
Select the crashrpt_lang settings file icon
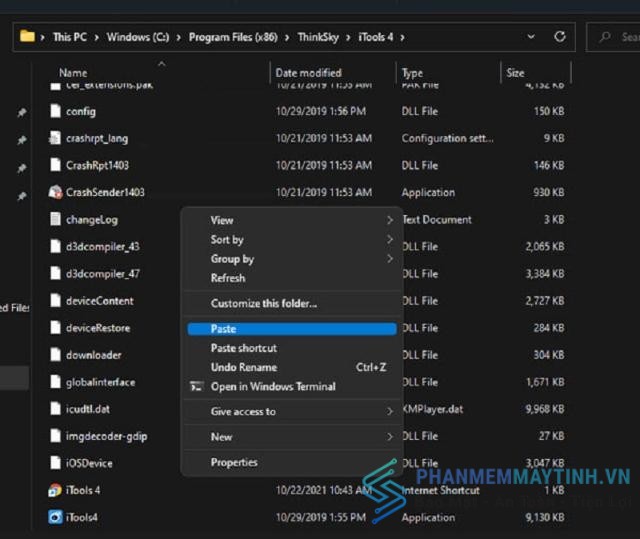tap(55, 138)
